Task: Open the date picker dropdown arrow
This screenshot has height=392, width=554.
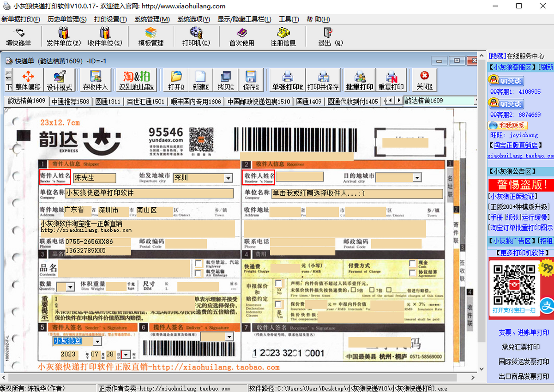Action: (126, 355)
